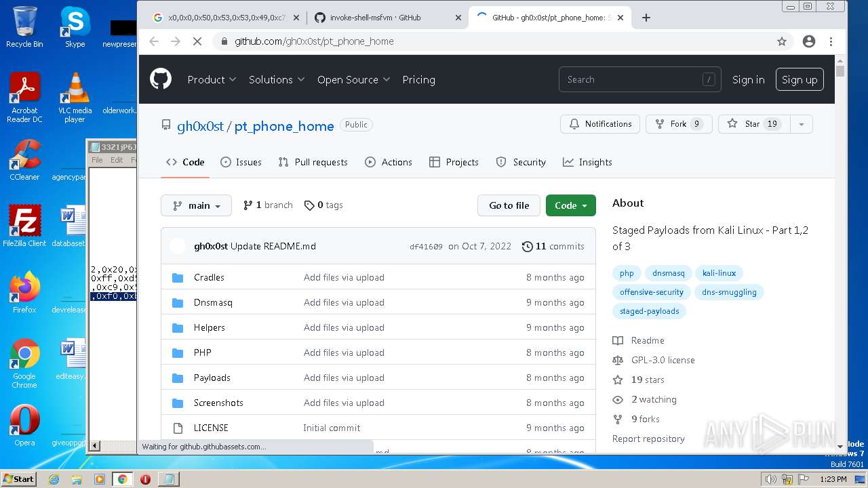This screenshot has height=488, width=868.
Task: Open the gh0x0st owner link
Action: coord(200,126)
